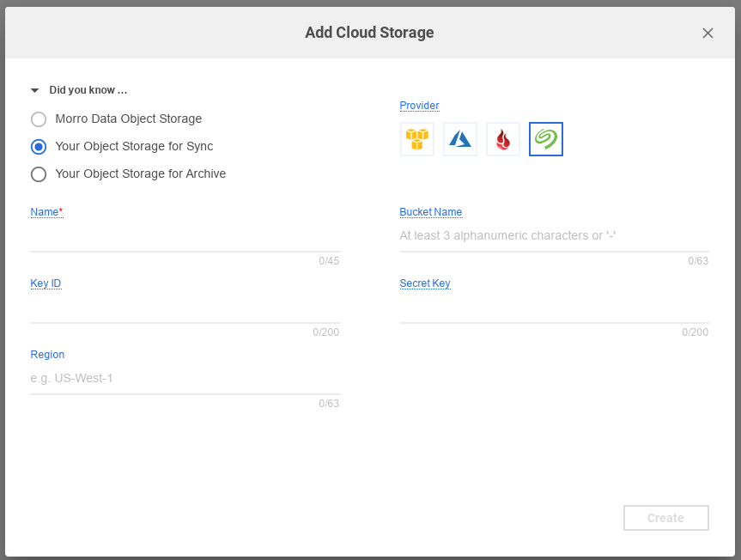Choose Your Object Storage for Sync
This screenshot has height=560, width=741.
[39, 146]
